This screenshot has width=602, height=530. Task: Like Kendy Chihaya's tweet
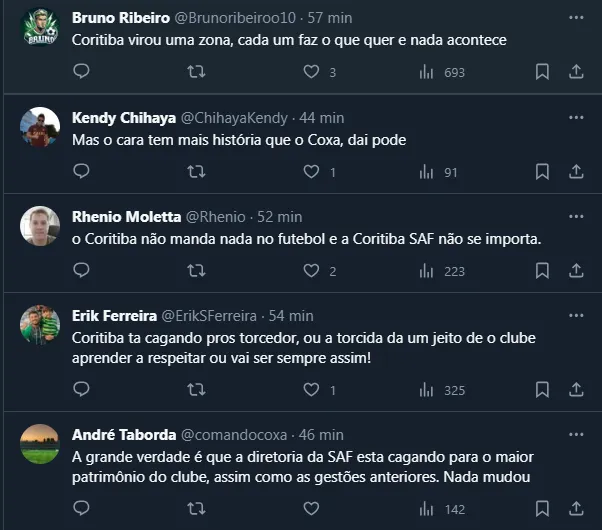click(311, 172)
